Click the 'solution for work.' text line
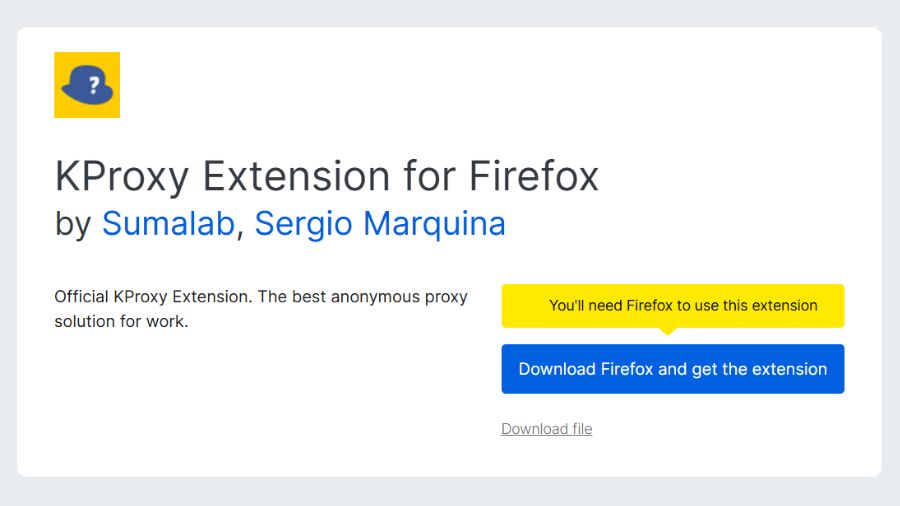900x506 pixels. (x=121, y=322)
